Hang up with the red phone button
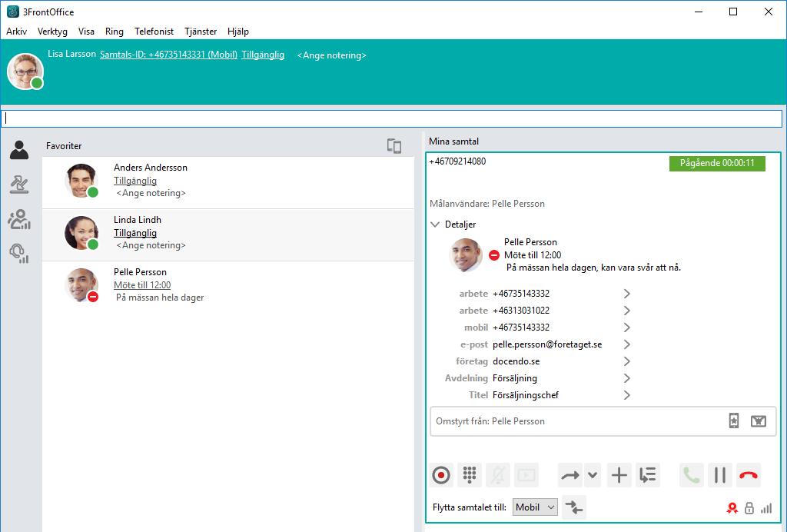Image resolution: width=787 pixels, height=532 pixels. pyautogui.click(x=749, y=475)
